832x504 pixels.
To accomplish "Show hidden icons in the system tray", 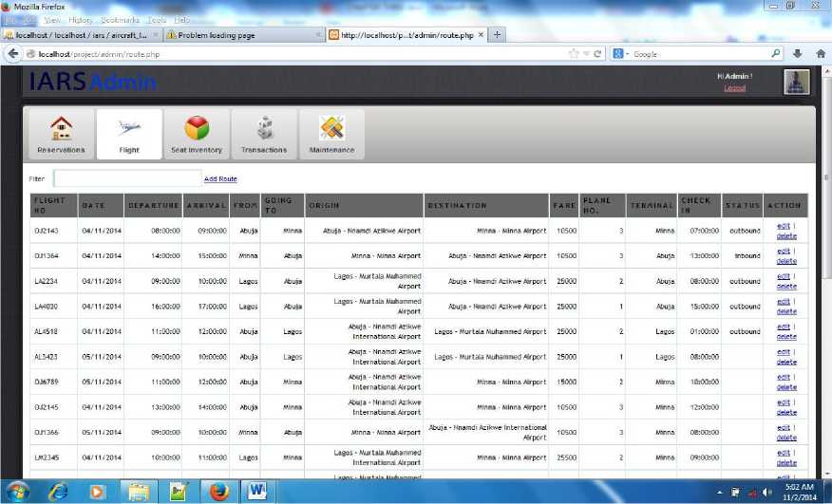I will click(x=720, y=492).
